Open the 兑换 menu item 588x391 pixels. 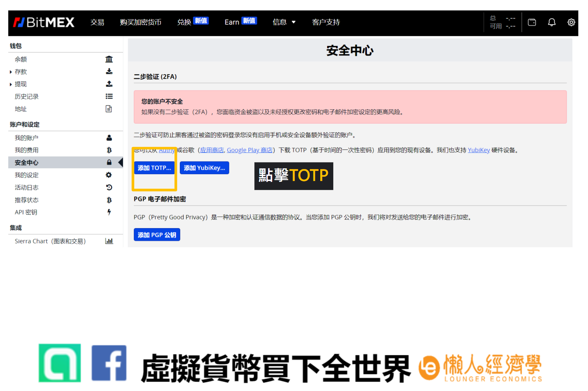point(184,22)
